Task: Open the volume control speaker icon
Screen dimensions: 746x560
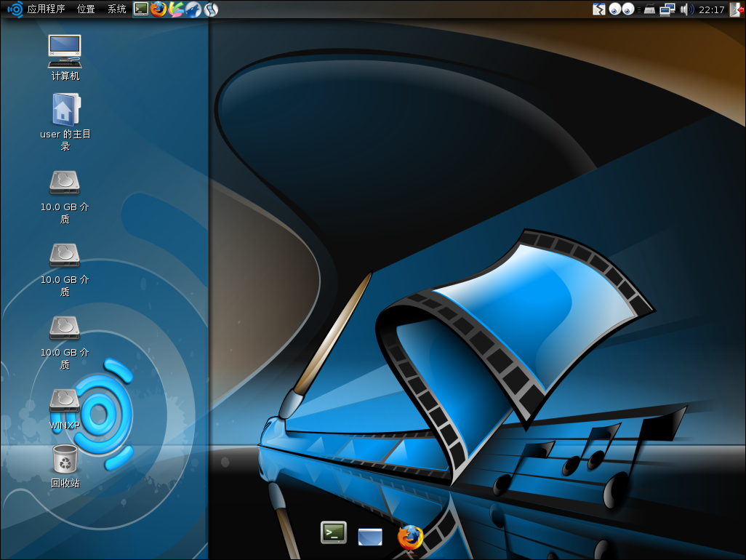Action: (x=686, y=9)
